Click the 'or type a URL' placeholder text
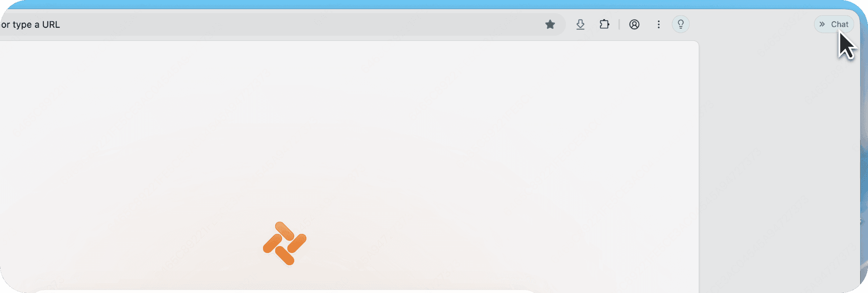 pos(30,25)
